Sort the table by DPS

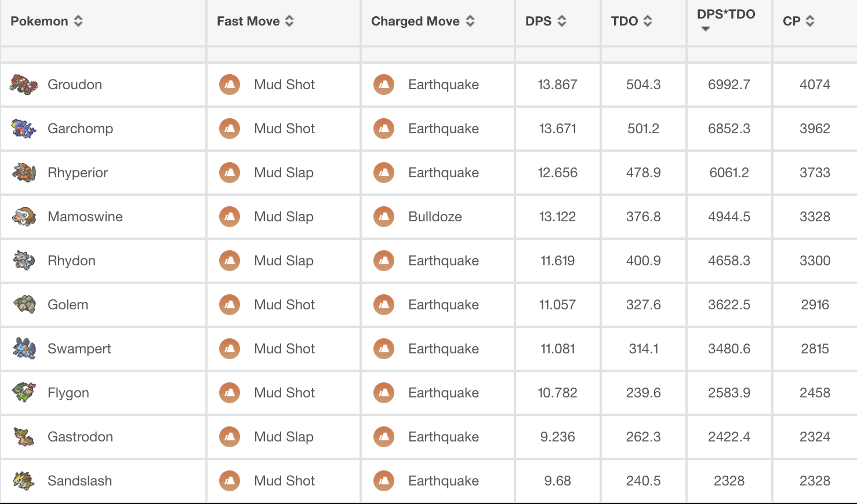pos(561,21)
